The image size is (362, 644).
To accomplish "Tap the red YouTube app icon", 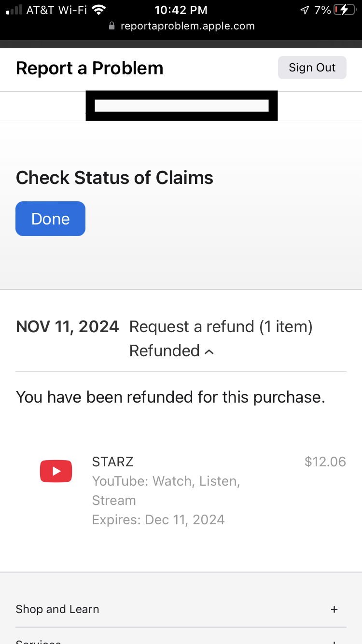I will tap(56, 471).
